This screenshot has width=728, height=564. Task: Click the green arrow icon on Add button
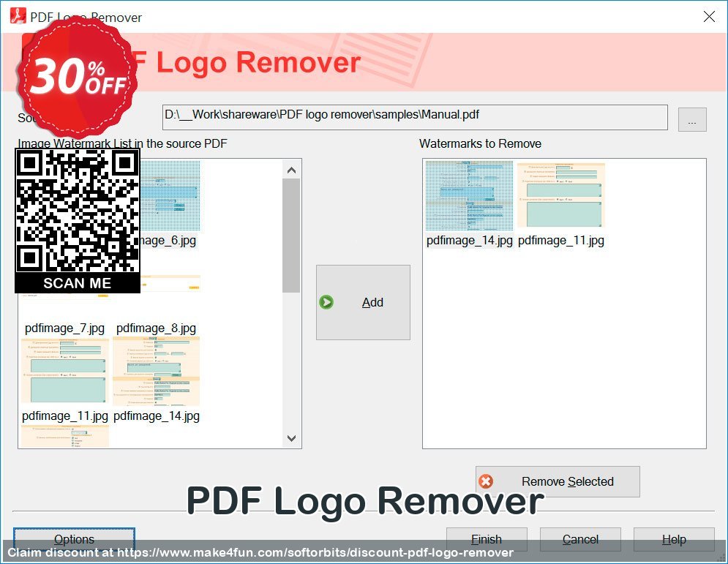[x=326, y=302]
